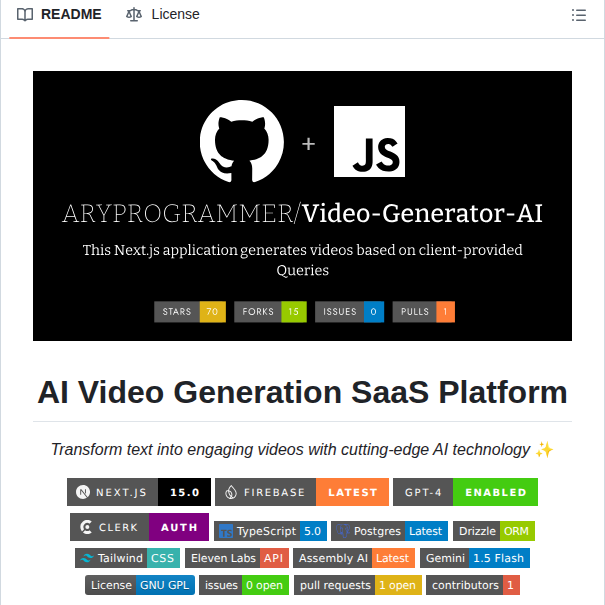605x605 pixels.
Task: Click the Gemini 1.5 Flash badge
Action: (x=475, y=558)
